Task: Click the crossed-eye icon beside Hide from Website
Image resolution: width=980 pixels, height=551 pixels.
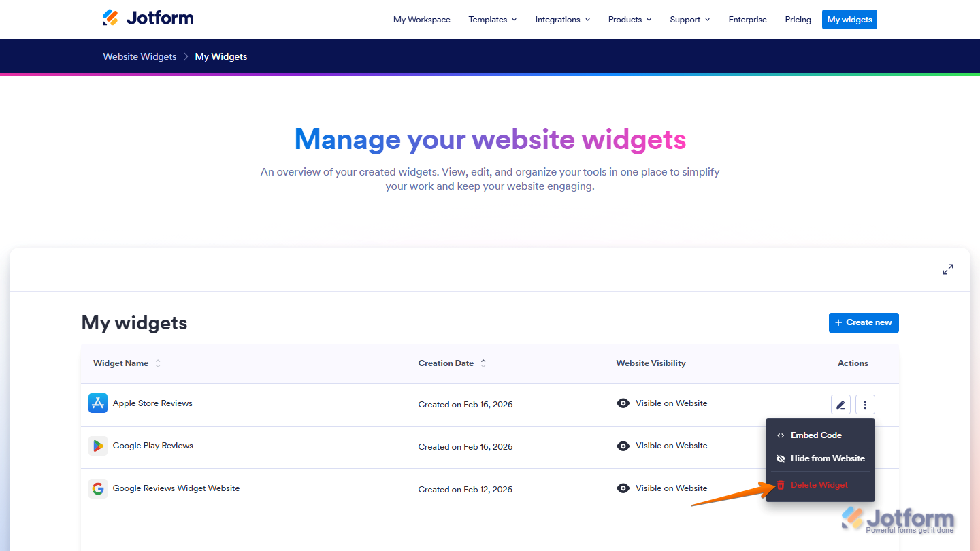Action: 780,458
